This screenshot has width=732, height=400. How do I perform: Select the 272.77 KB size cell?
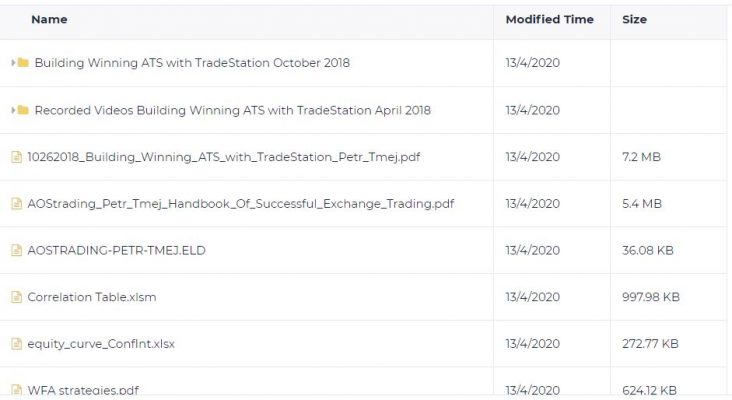point(650,344)
